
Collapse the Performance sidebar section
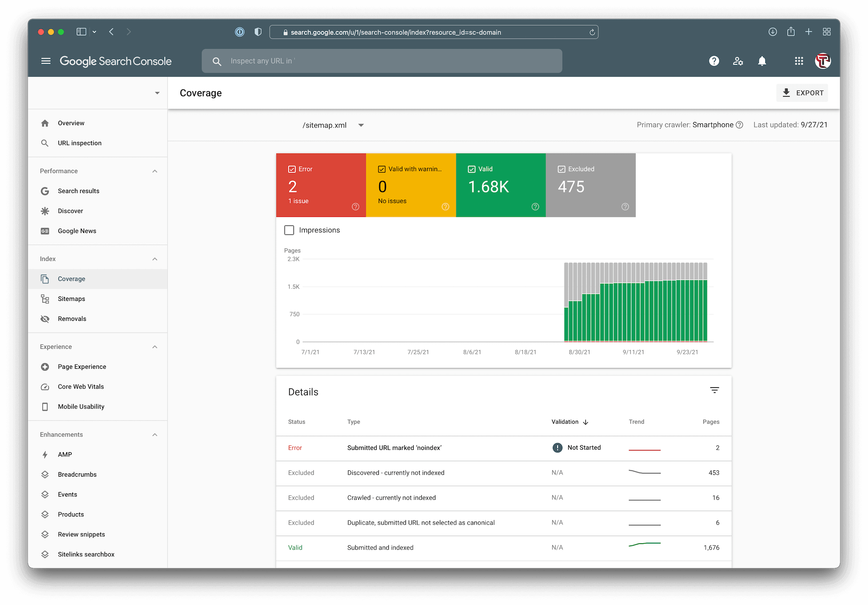155,171
